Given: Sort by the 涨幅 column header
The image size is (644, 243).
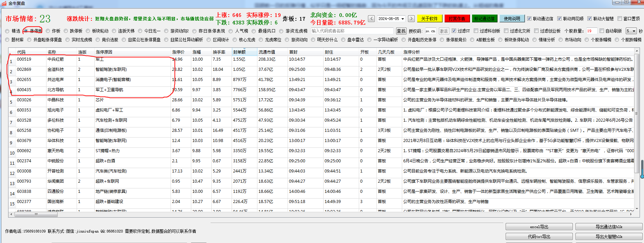Looking at the screenshot, I should click(201, 52).
